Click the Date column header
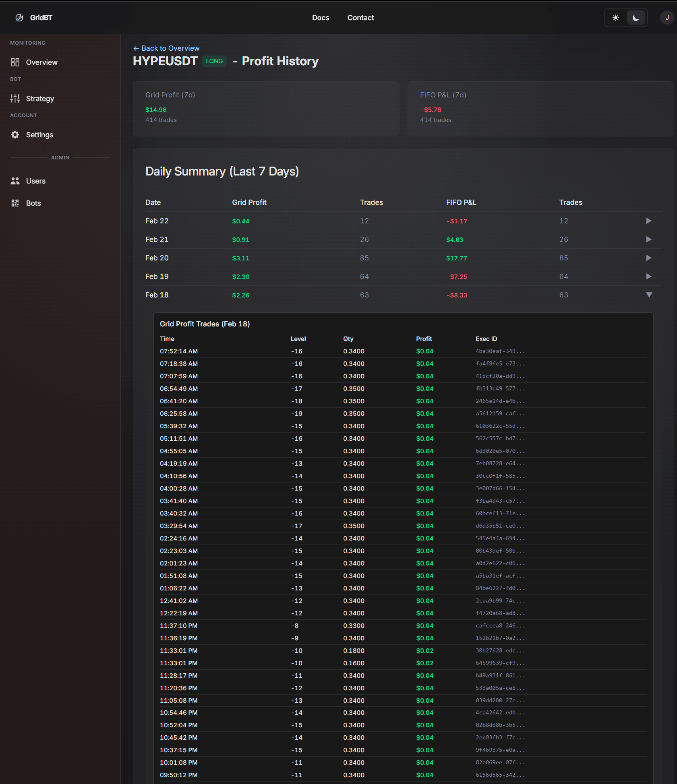 (153, 202)
